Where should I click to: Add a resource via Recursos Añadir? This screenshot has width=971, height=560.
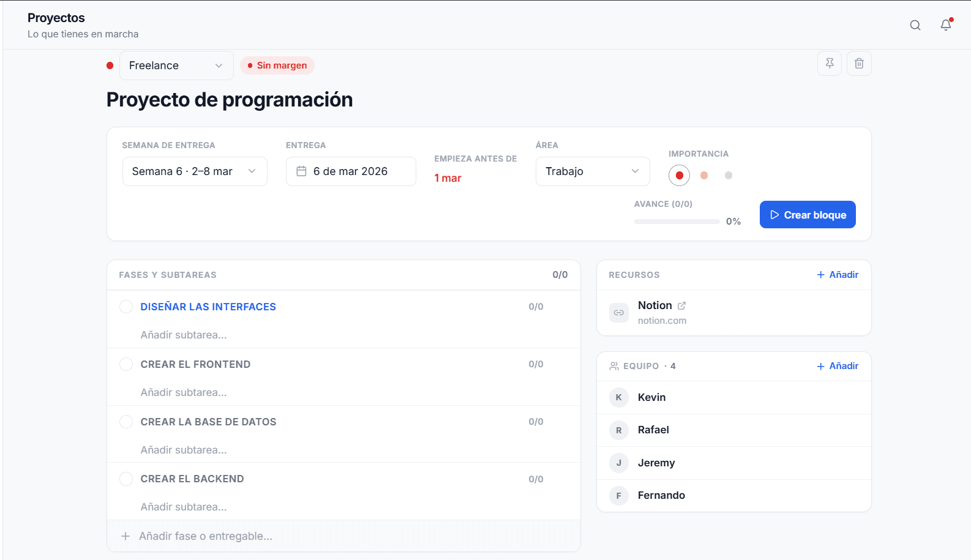coord(838,275)
